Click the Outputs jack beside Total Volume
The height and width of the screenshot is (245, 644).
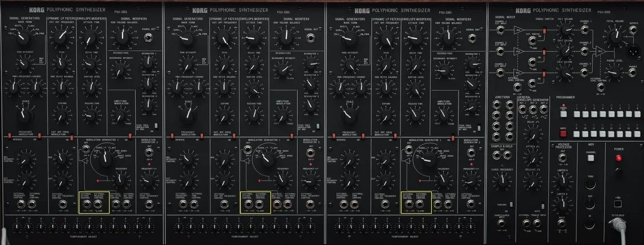point(633,30)
